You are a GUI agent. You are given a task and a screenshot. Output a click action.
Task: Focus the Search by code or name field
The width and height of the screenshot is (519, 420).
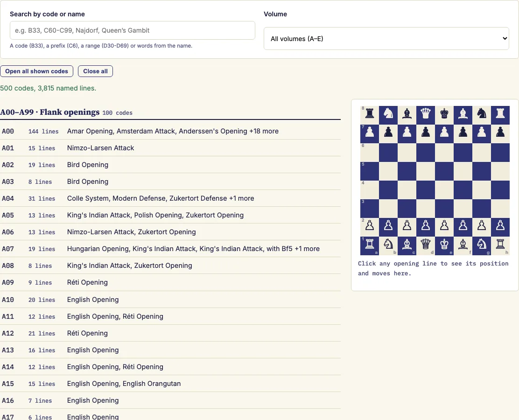(133, 30)
